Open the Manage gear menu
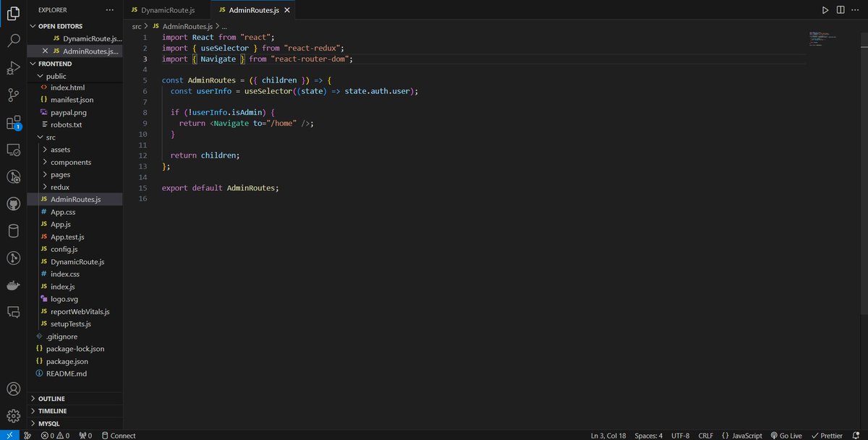Viewport: 868px width, 440px height. (x=13, y=416)
